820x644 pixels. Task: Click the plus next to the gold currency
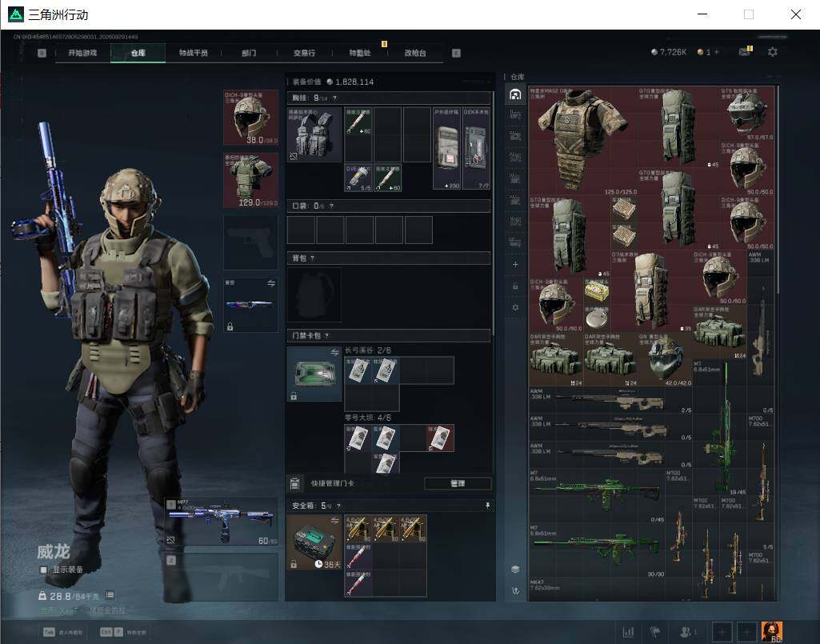click(717, 52)
